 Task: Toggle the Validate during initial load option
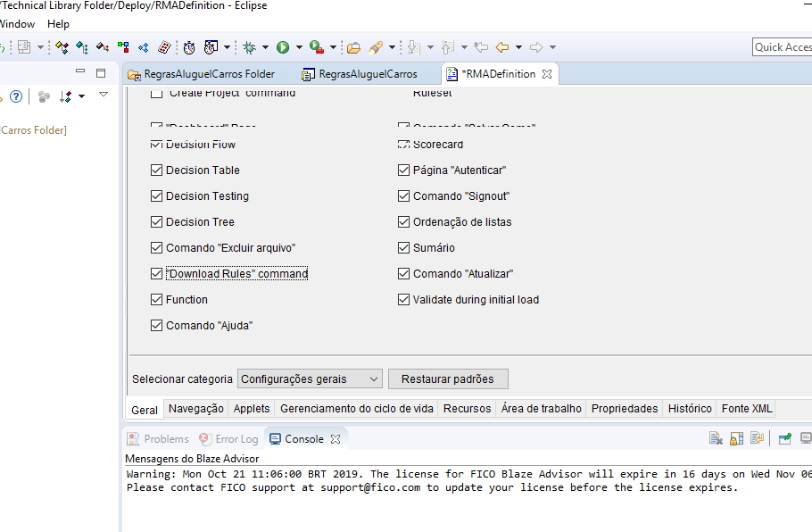click(403, 299)
